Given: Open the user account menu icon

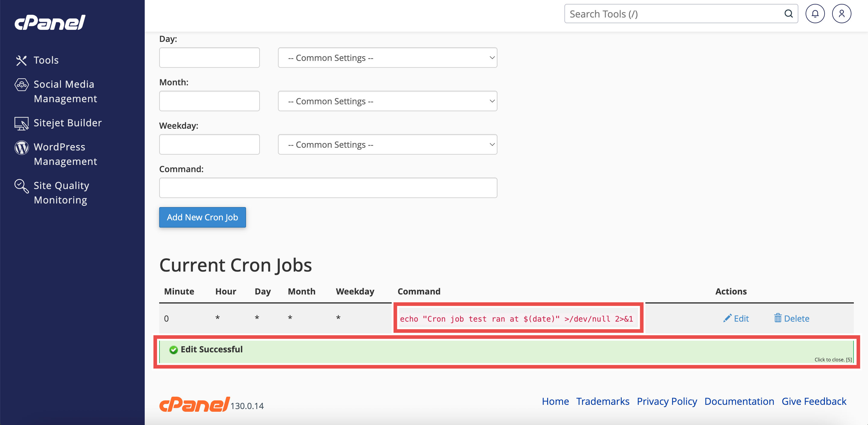Looking at the screenshot, I should click(841, 14).
